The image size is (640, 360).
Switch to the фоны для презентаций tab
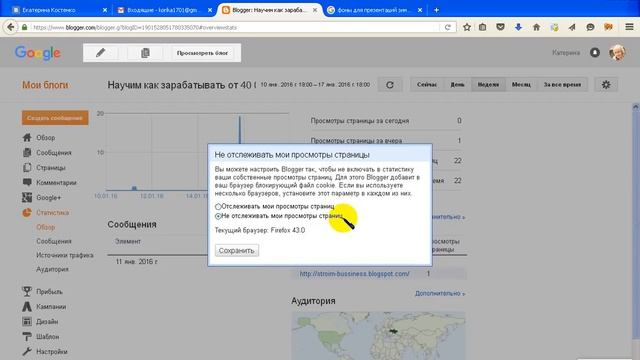point(375,10)
